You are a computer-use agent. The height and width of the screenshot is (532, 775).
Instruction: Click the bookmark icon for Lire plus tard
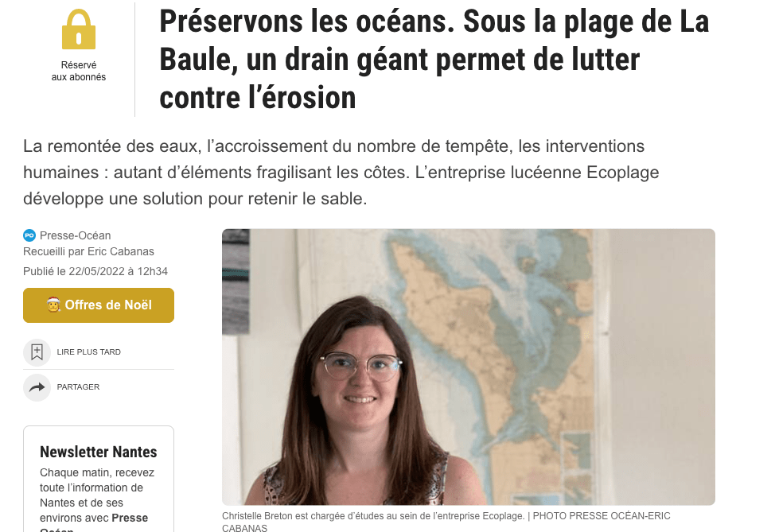click(37, 352)
